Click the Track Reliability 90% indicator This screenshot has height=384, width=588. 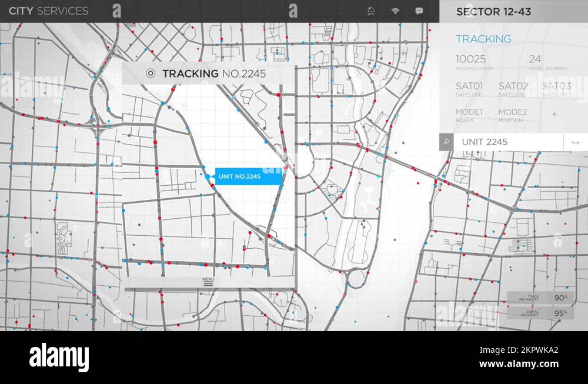540,298
